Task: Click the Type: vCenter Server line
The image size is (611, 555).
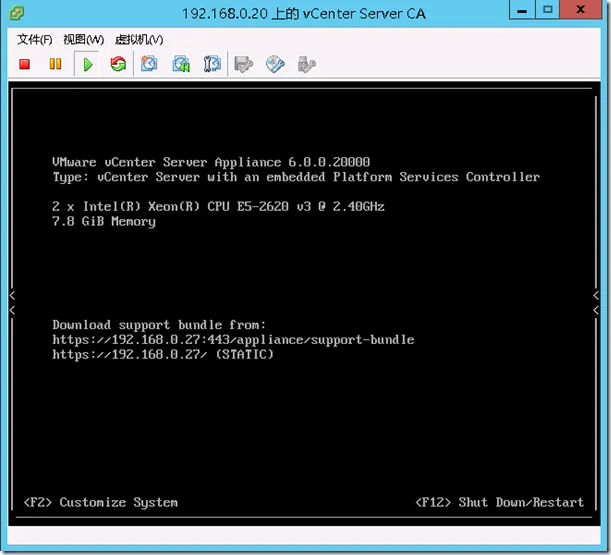Action: 296,177
